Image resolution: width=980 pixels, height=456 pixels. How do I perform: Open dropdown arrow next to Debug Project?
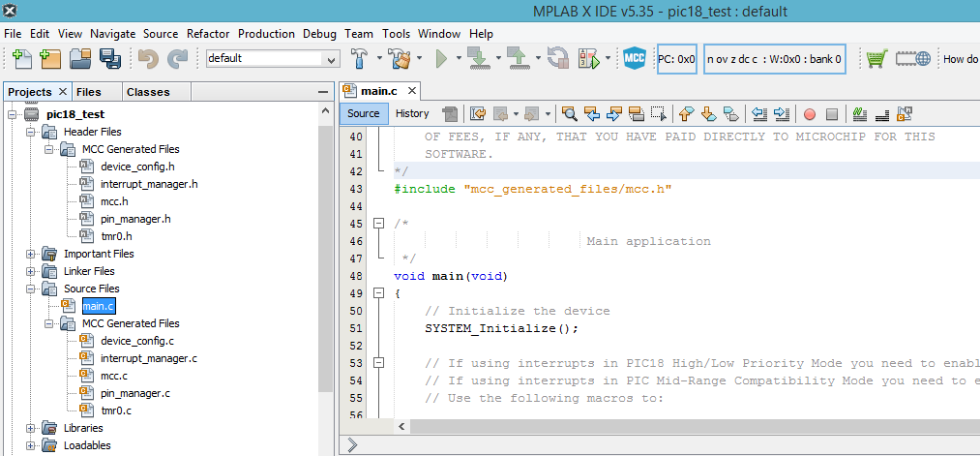pos(609,58)
